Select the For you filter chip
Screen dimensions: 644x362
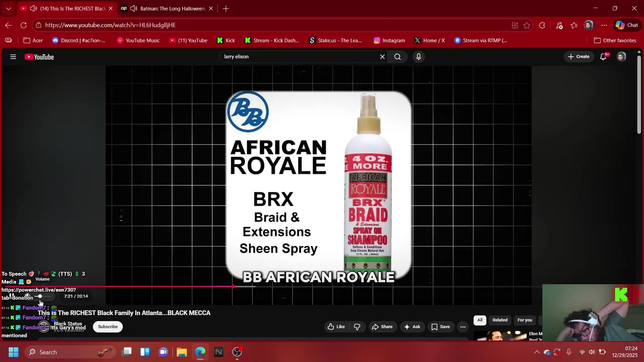525,320
